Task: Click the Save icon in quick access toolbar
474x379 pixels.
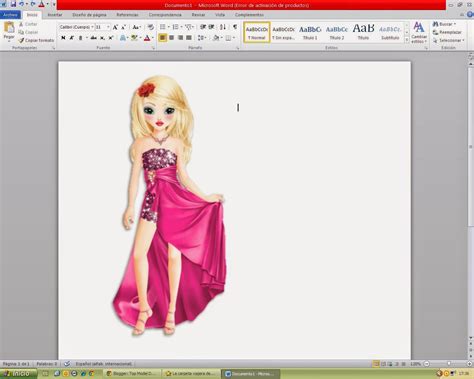Action: coord(13,4)
